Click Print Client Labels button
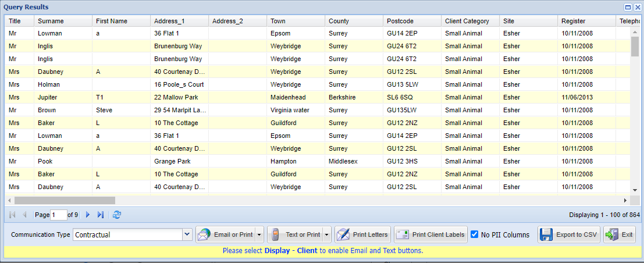 430,234
